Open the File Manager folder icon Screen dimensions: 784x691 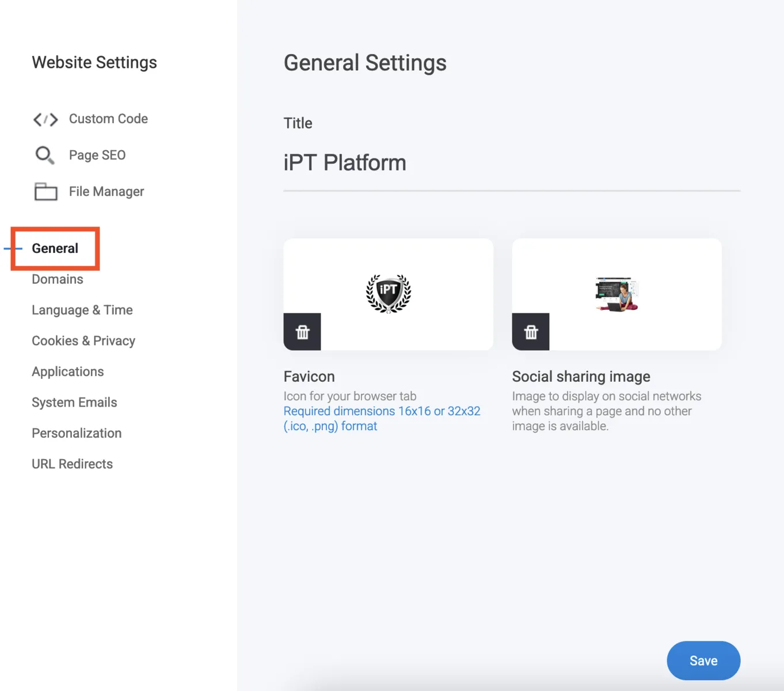pos(45,191)
